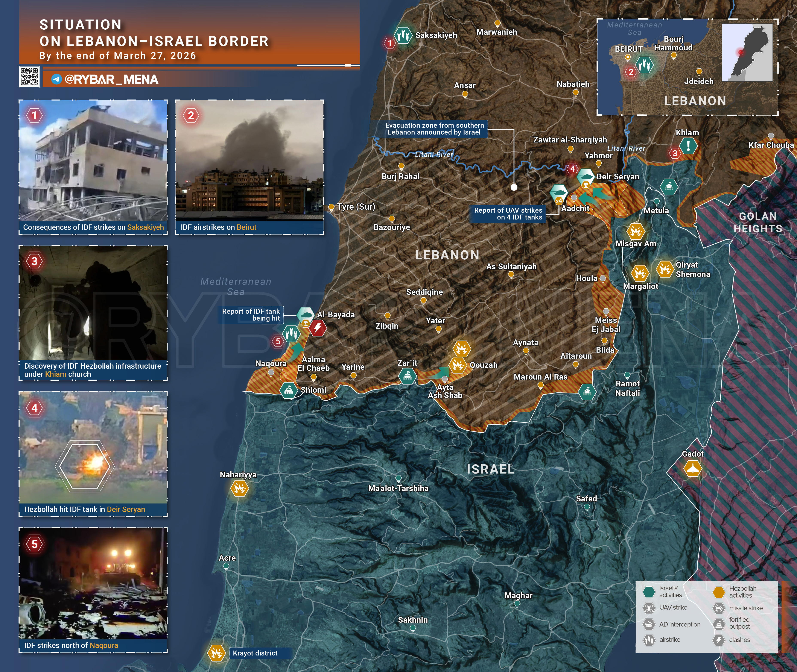Click the airstrike icon near Saksakiyeh

[x=403, y=35]
